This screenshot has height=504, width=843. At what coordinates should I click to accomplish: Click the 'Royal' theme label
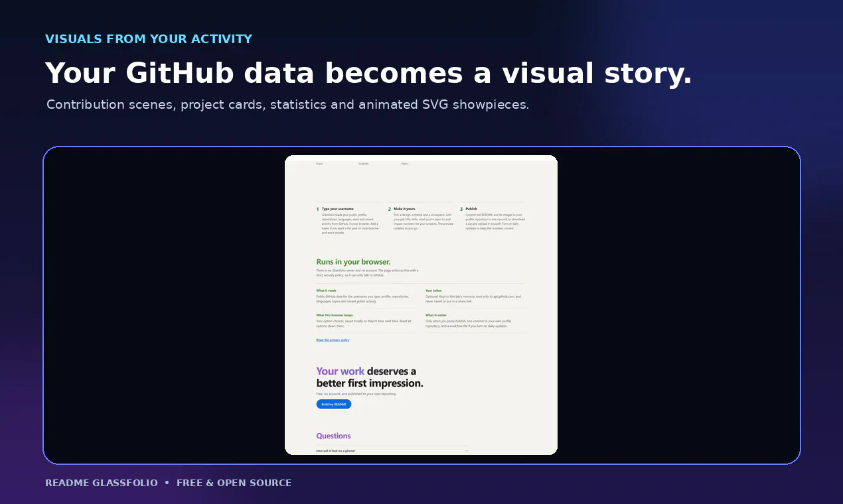point(319,164)
